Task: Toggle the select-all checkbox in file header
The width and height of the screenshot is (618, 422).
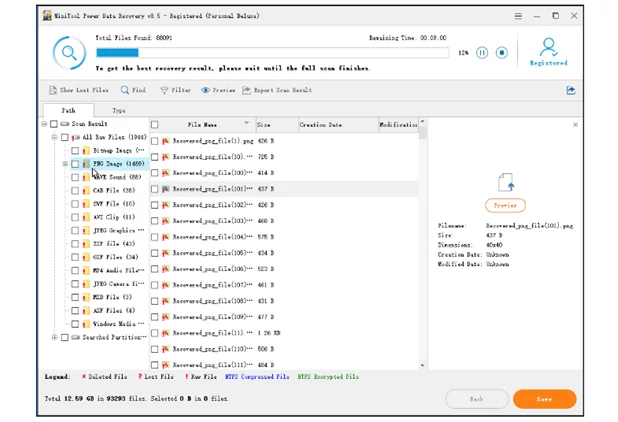Action: click(155, 125)
